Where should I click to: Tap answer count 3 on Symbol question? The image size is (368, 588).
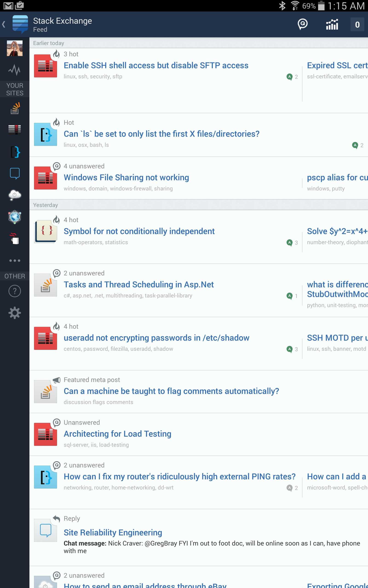(x=292, y=243)
